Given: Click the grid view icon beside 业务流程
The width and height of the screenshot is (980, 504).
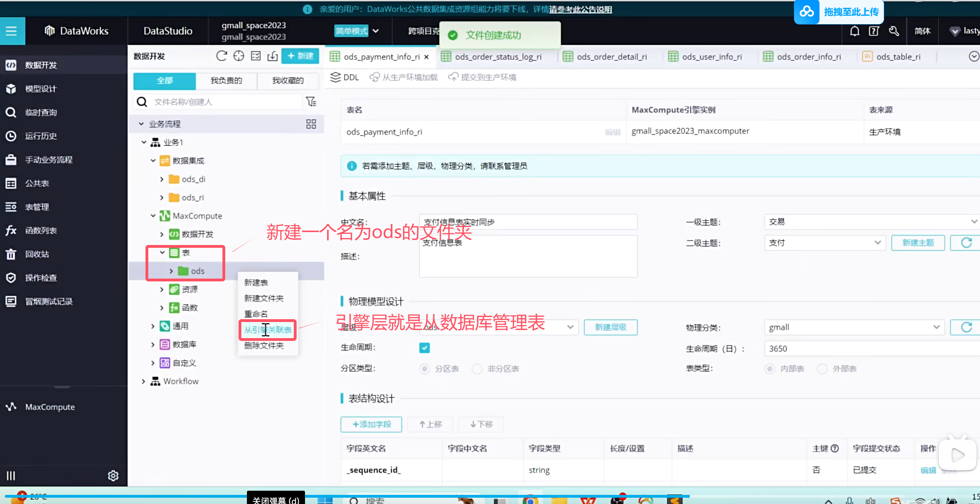Looking at the screenshot, I should tap(311, 124).
